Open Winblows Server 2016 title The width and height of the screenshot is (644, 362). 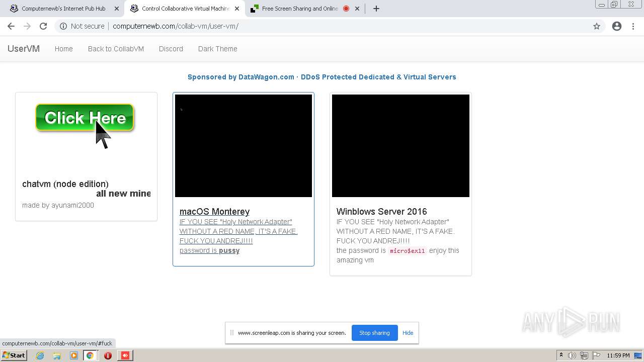click(381, 212)
